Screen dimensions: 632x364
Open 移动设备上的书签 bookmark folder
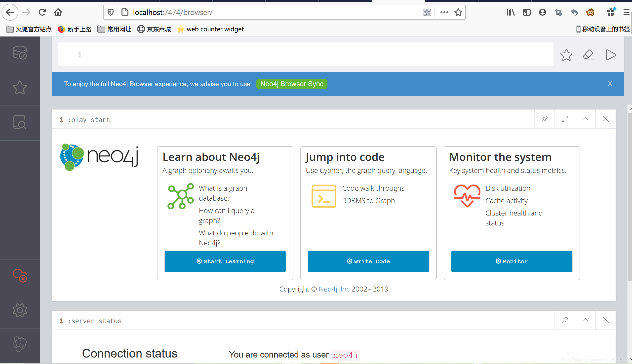pyautogui.click(x=603, y=29)
